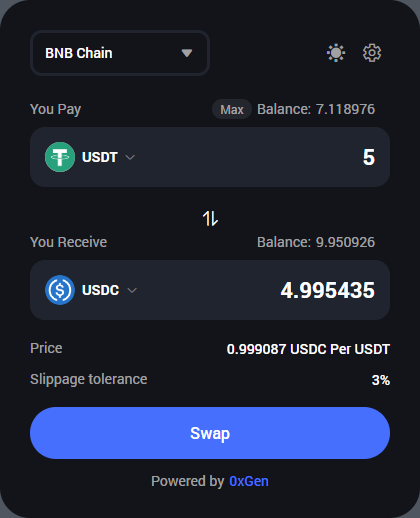420x518 pixels.
Task: Open settings with gear icon
Action: [372, 53]
